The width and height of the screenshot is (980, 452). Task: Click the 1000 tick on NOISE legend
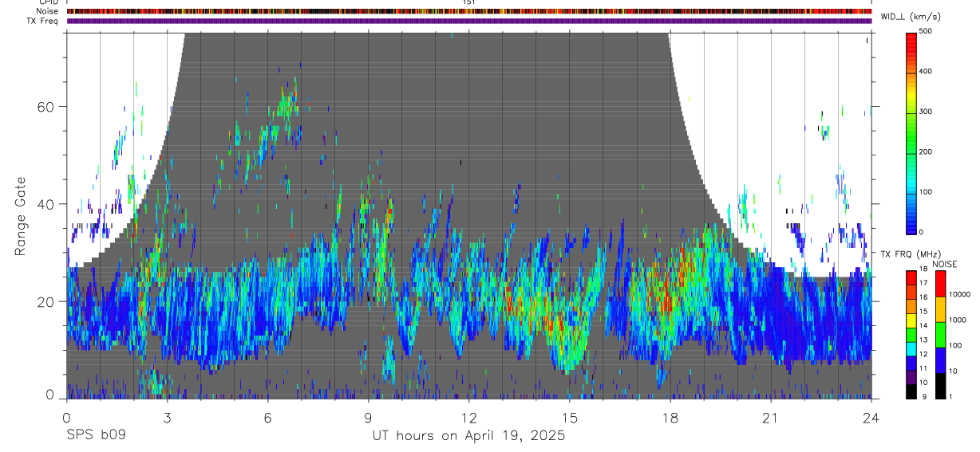point(957,320)
